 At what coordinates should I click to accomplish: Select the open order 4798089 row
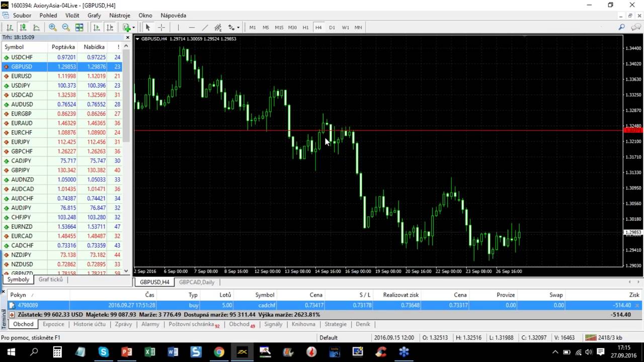(x=325, y=305)
